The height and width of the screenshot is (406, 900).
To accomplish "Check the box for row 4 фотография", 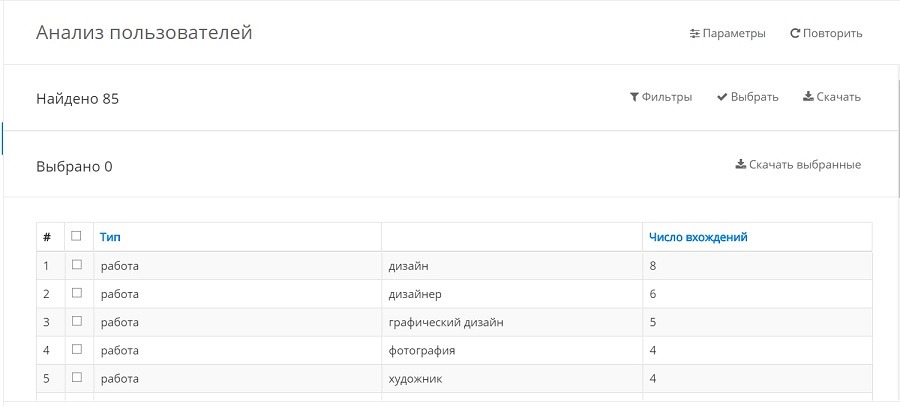I will pyautogui.click(x=77, y=349).
